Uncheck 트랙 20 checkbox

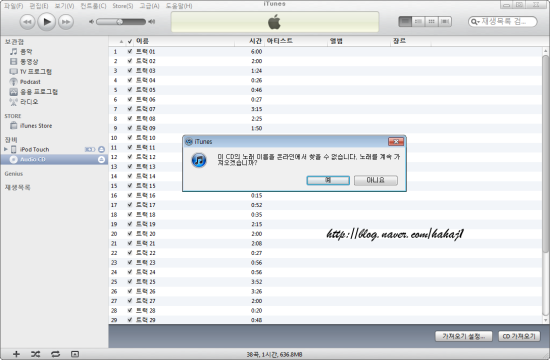tap(130, 234)
